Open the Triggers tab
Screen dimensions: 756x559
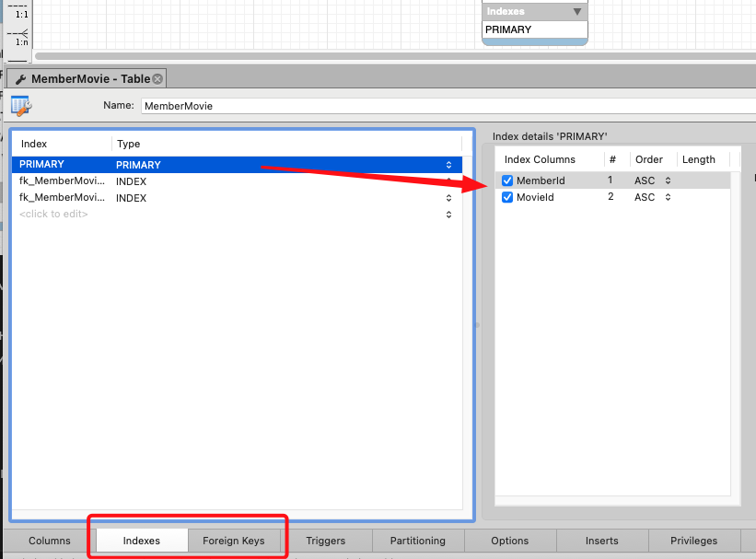click(x=326, y=541)
